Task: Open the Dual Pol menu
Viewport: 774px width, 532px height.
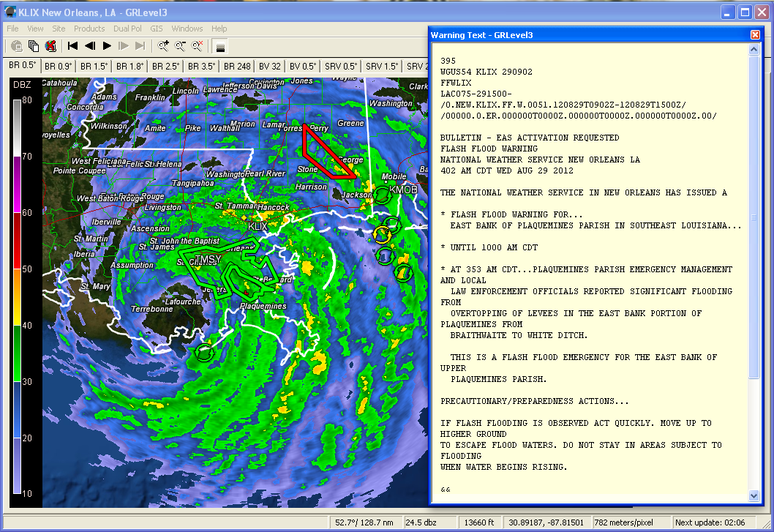Action: [127, 29]
